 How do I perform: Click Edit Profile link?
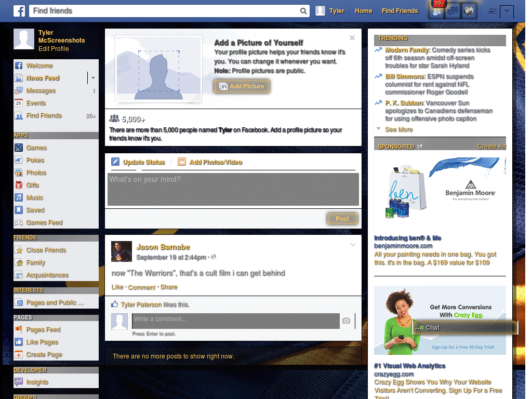(54, 49)
